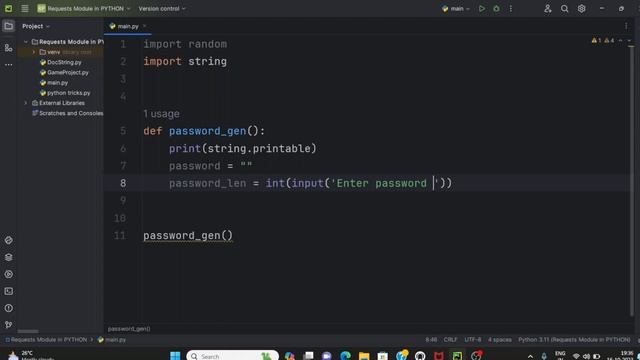Click the '1 usage' inlay hint
Viewport: 640px width, 360px height.
tap(161, 114)
